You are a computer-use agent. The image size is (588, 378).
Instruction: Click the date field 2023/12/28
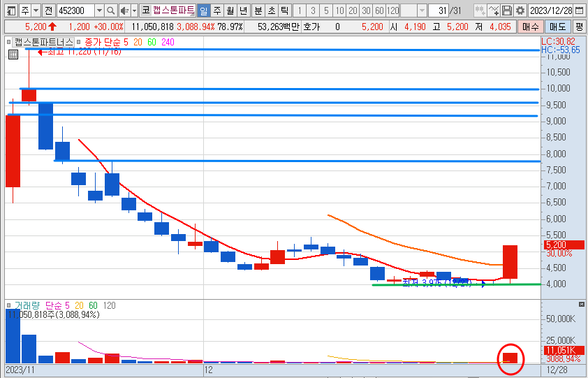[x=551, y=10]
